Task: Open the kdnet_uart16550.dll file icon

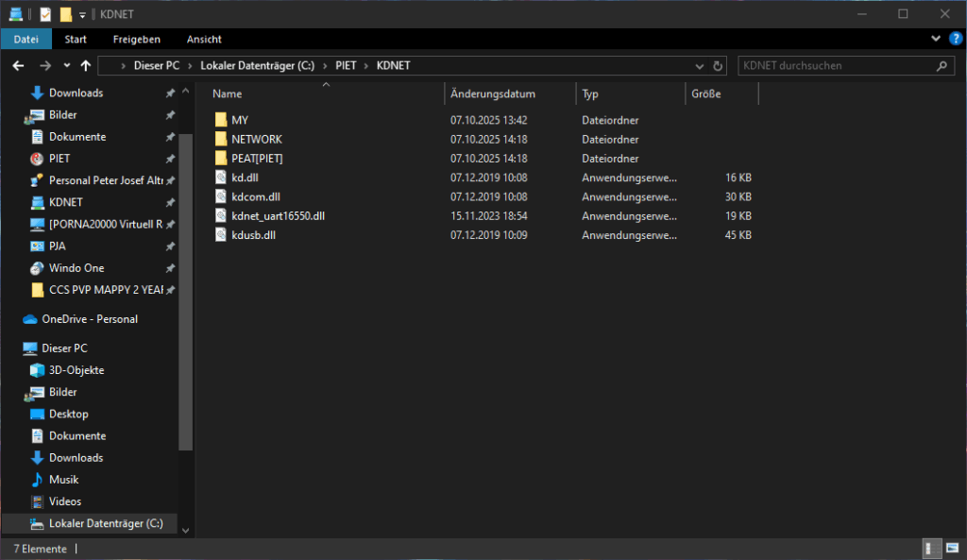Action: click(221, 216)
